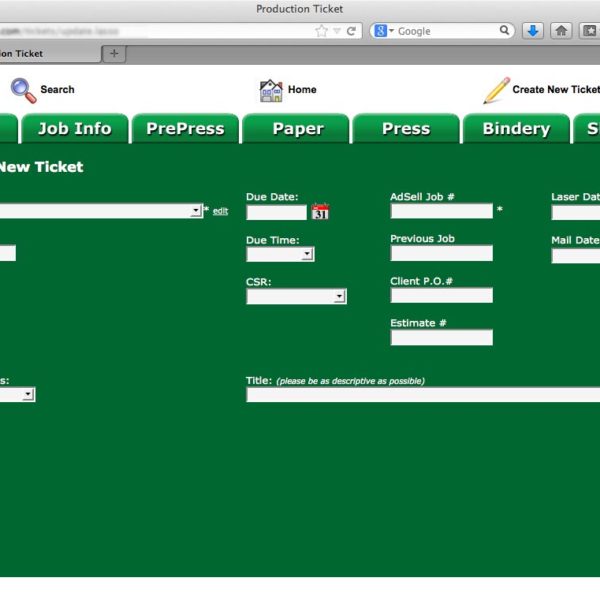
Task: Click the browser home toolbar icon
Action: click(562, 31)
